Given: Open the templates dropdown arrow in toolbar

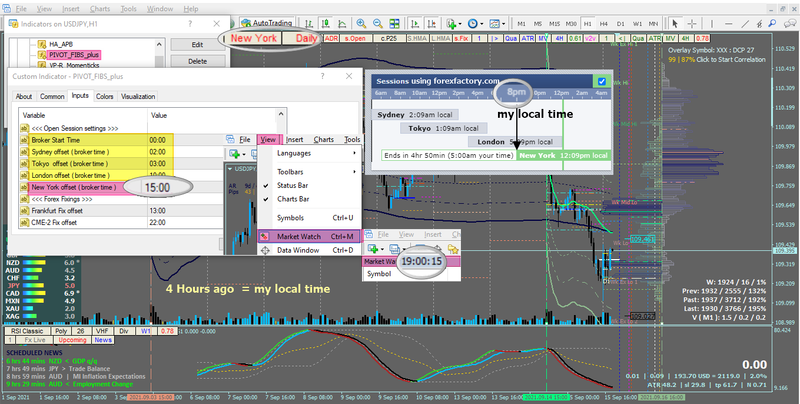Looking at the screenshot, I should point(503,23).
